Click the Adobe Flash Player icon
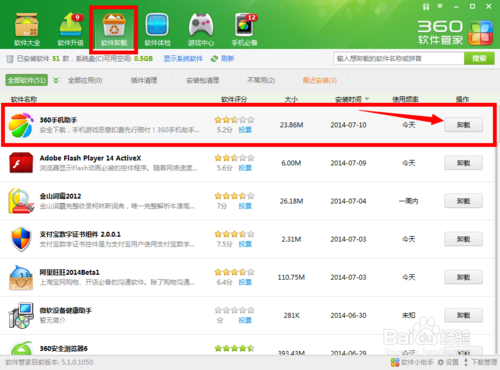This screenshot has height=370, width=500. [21, 163]
